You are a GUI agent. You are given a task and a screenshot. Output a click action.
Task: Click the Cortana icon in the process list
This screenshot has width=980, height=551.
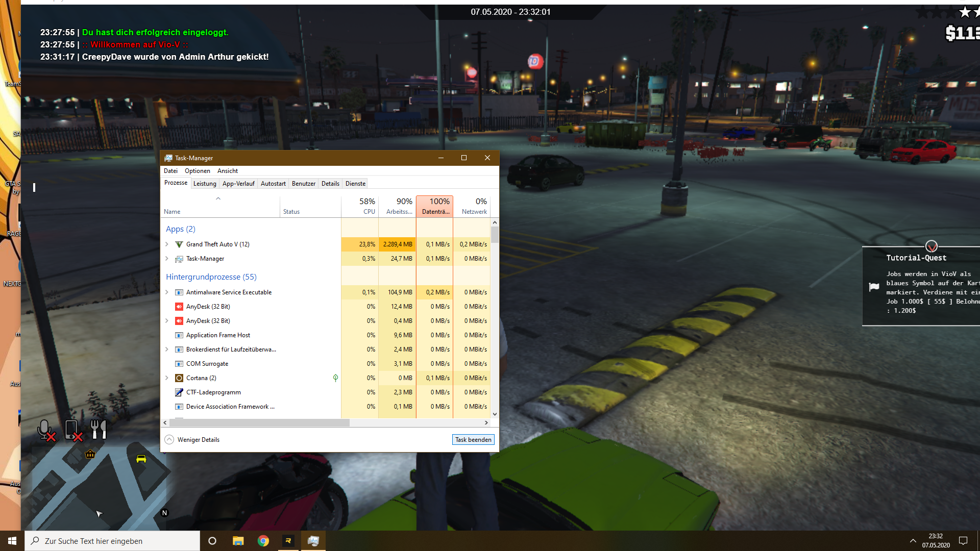click(x=179, y=378)
